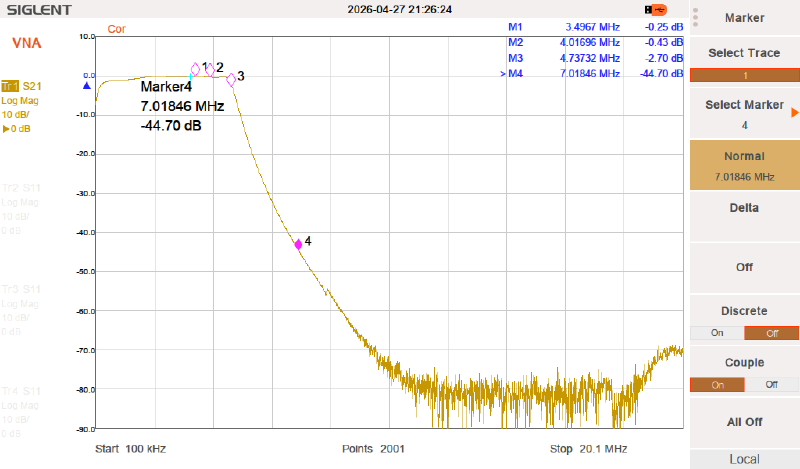The image size is (800, 469).
Task: Click the M2 row in marker table
Action: pyautogui.click(x=595, y=42)
